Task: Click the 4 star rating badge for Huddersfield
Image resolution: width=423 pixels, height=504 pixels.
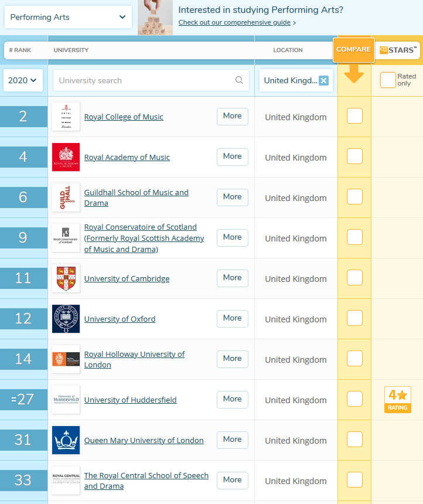Action: (x=398, y=400)
